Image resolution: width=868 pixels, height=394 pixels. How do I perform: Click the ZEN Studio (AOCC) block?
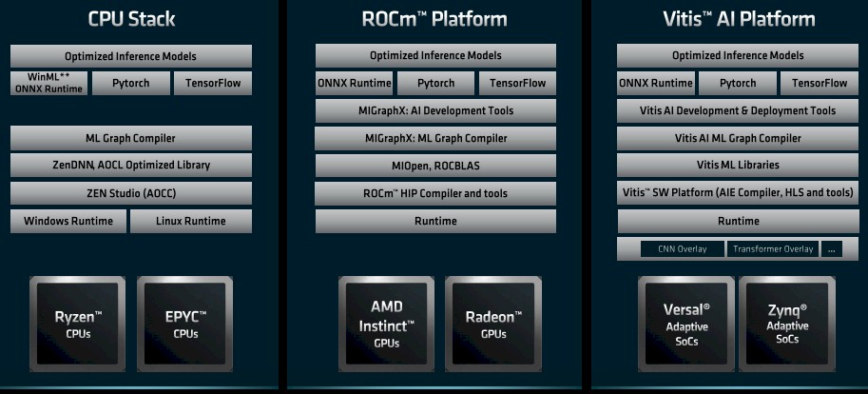click(x=131, y=193)
